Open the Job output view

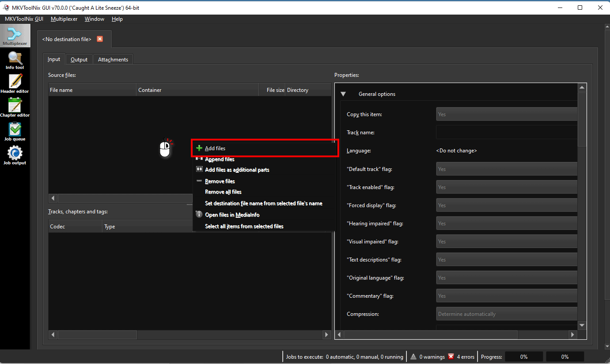tap(15, 156)
